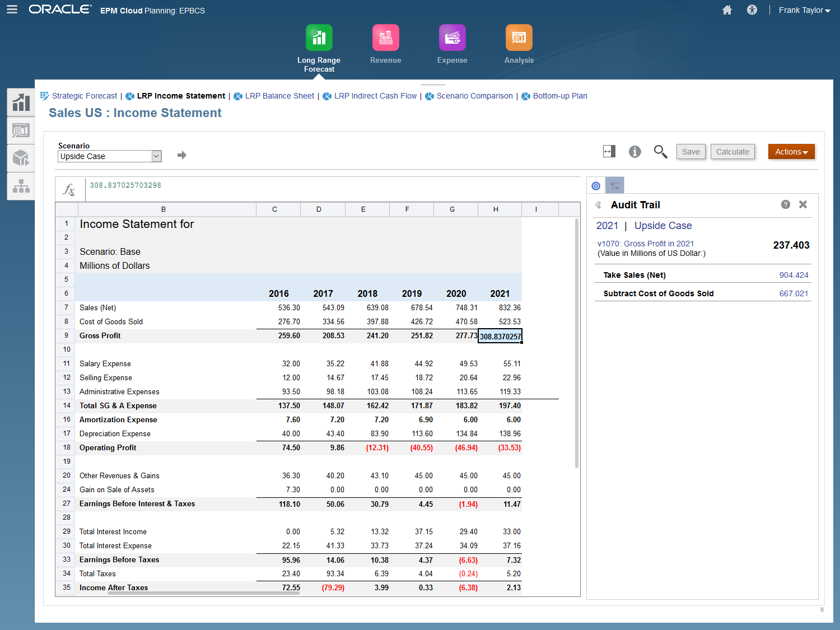Open the hamburger navigator menu
Viewport: 840px width, 630px height.
point(12,10)
